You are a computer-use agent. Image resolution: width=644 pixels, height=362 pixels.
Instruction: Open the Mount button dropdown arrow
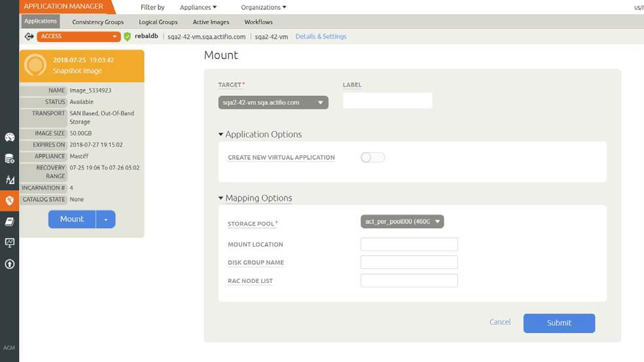(x=105, y=219)
